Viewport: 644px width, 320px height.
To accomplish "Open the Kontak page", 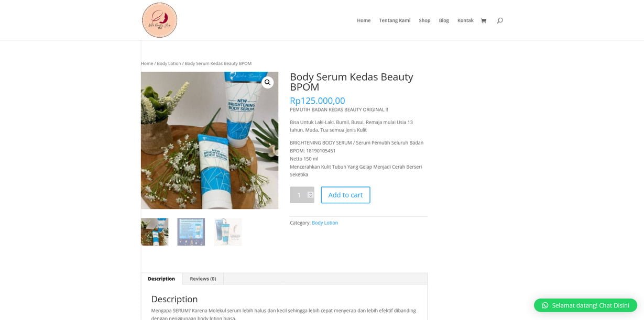I will click(465, 20).
